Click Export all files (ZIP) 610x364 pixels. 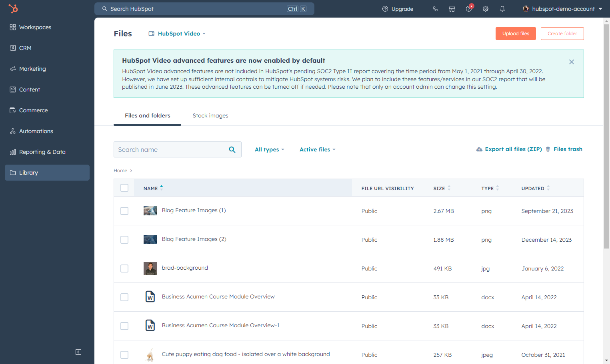pos(509,149)
